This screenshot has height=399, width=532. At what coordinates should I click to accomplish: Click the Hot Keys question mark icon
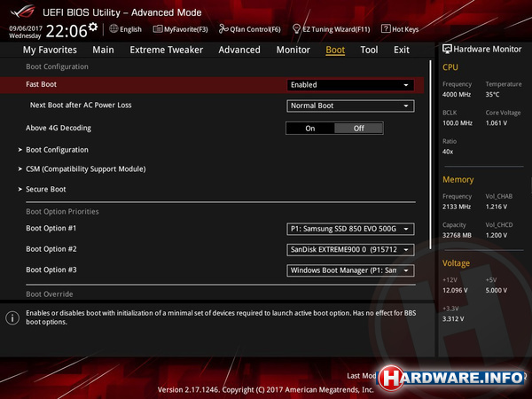(386, 29)
